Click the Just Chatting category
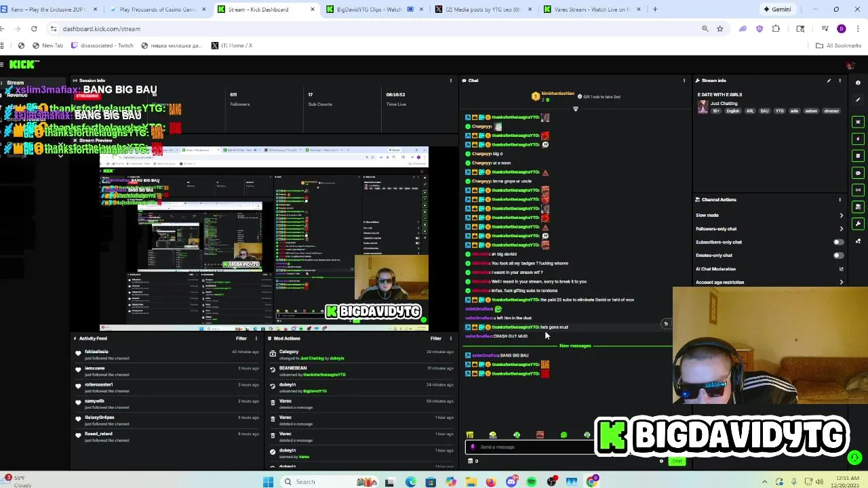Screen dimensions: 868x488 click(x=724, y=104)
